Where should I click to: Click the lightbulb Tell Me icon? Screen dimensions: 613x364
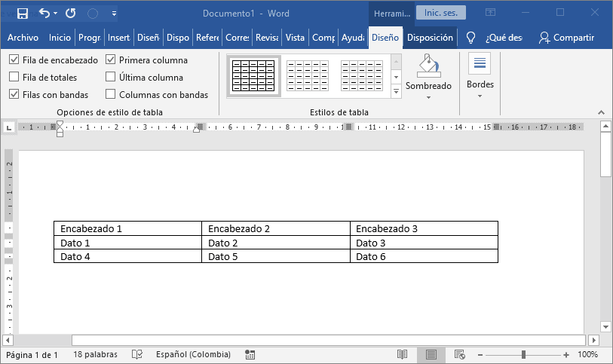point(470,38)
